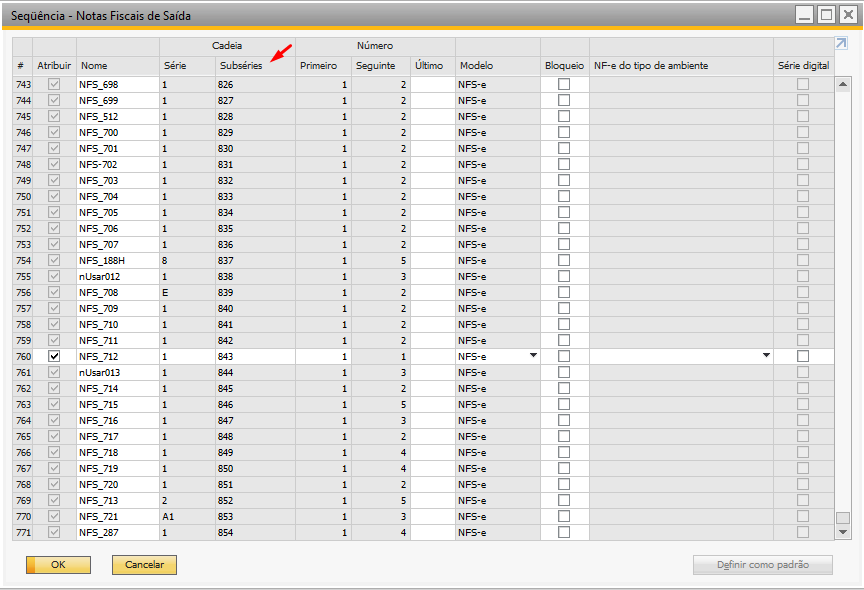Close the Sequência - Notas Fiscais de Saída window

coord(848,15)
